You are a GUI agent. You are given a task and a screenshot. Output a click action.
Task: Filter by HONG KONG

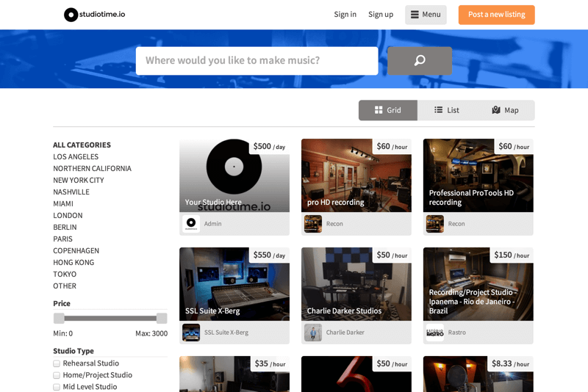point(73,262)
